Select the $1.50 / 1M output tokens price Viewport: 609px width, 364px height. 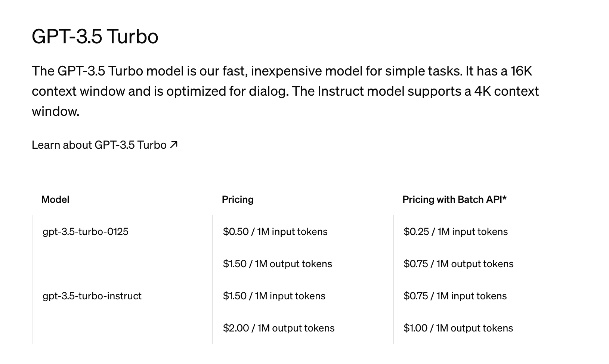278,264
